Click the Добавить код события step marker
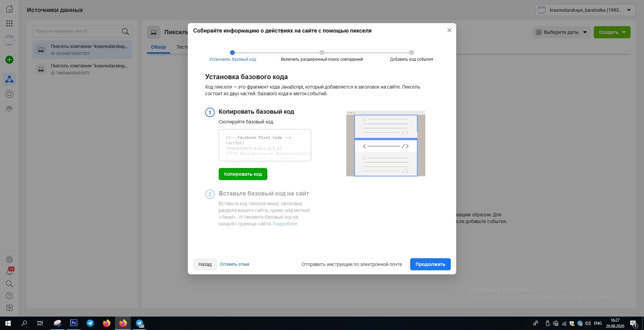 (x=412, y=53)
